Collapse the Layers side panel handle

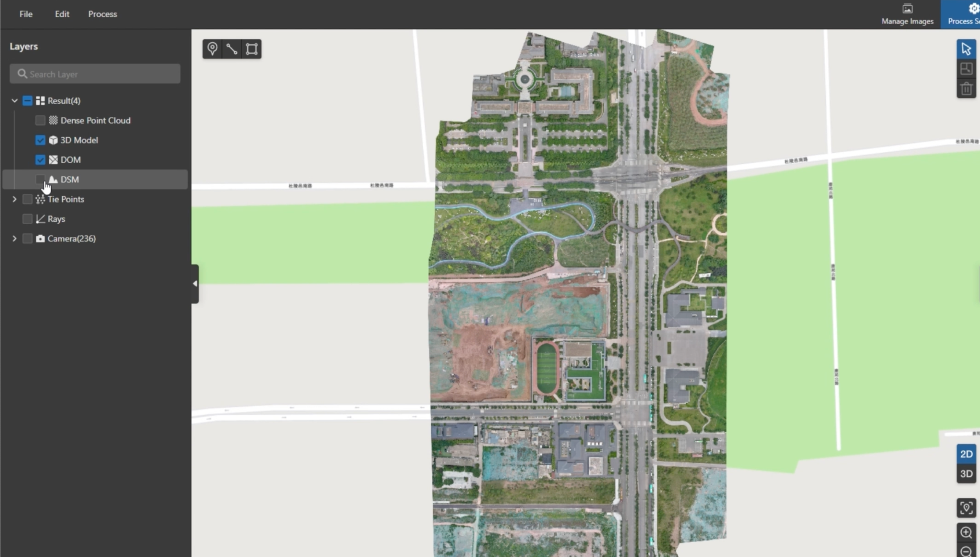click(195, 283)
